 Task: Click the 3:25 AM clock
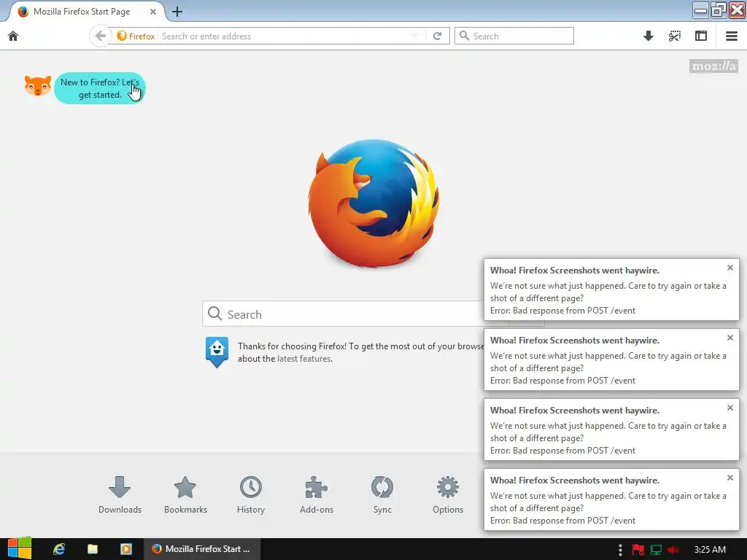(710, 550)
